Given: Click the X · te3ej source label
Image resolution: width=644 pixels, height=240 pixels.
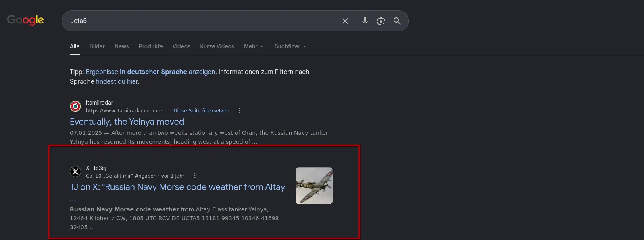Looking at the screenshot, I should (96, 168).
